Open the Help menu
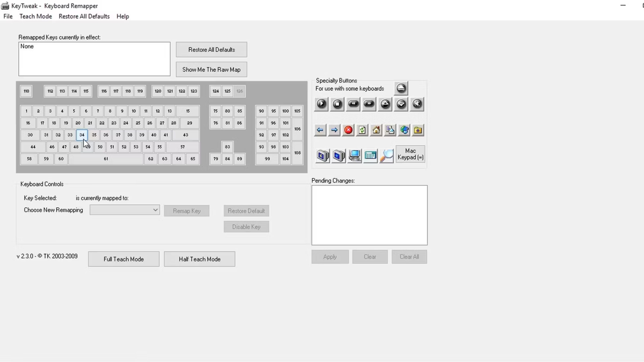The image size is (644, 362). coord(123,16)
